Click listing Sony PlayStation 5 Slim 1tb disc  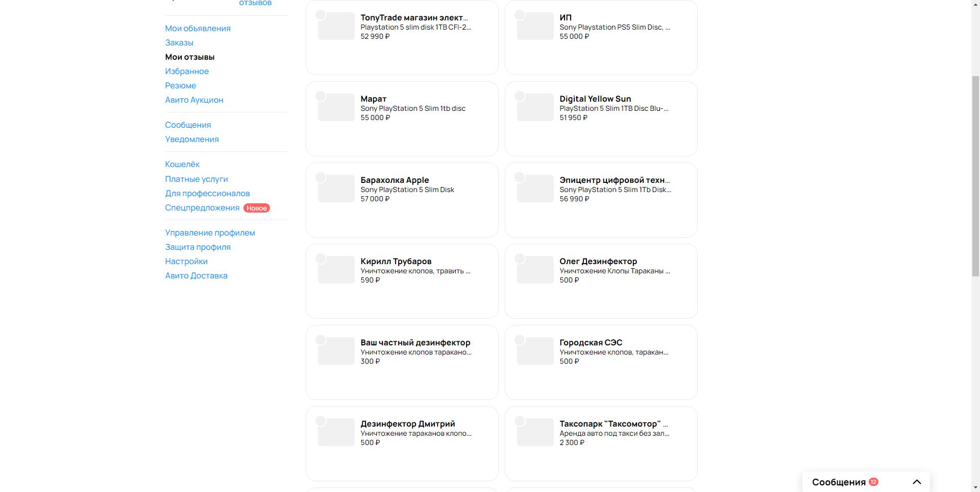click(413, 109)
